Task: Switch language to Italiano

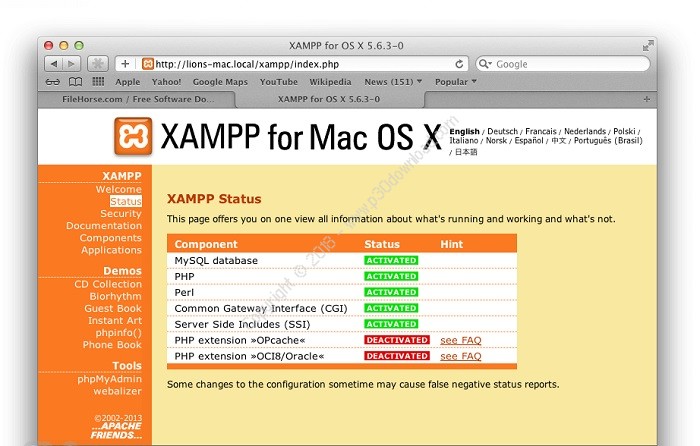Action: tap(464, 141)
